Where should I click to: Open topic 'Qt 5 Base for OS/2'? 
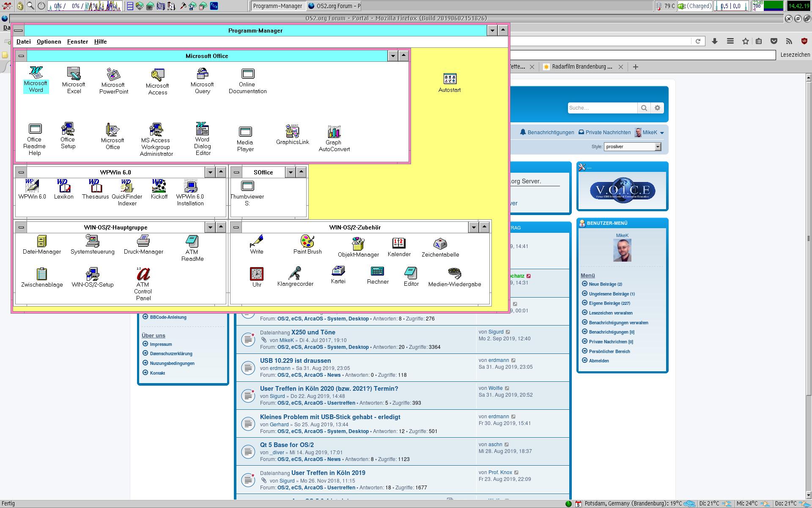287,445
